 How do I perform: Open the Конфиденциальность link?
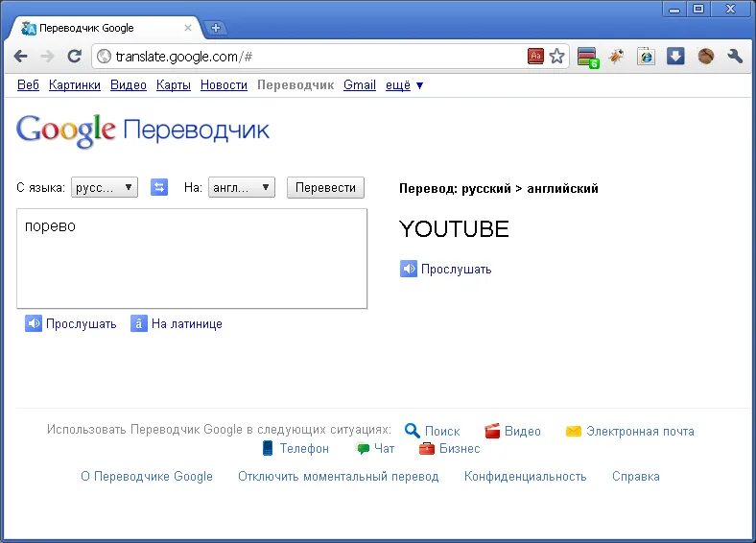click(x=525, y=477)
